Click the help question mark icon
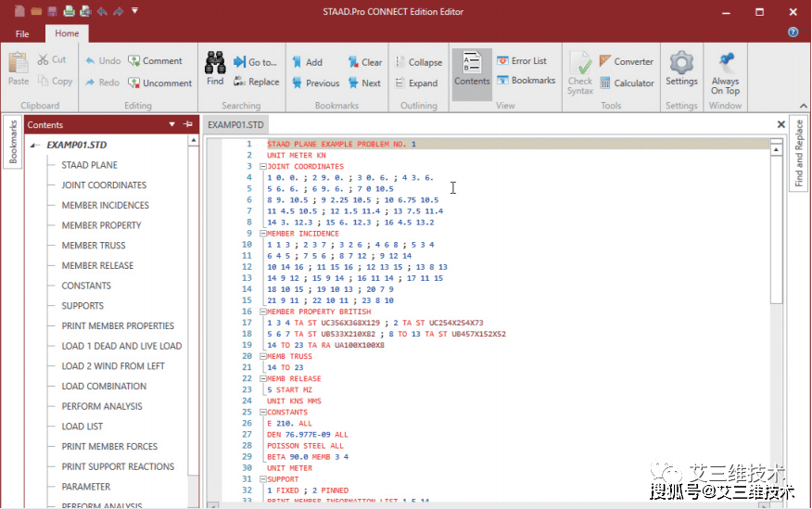Image resolution: width=812 pixels, height=509 pixels. click(793, 32)
